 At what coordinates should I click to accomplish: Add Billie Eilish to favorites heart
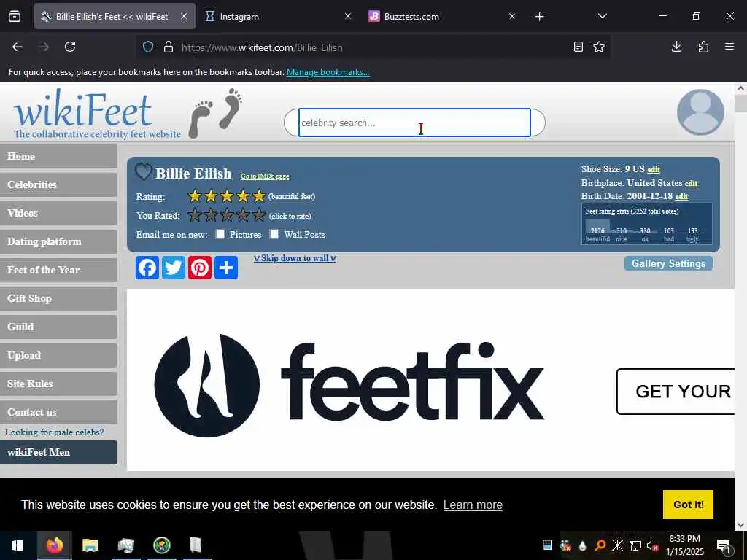pyautogui.click(x=143, y=172)
